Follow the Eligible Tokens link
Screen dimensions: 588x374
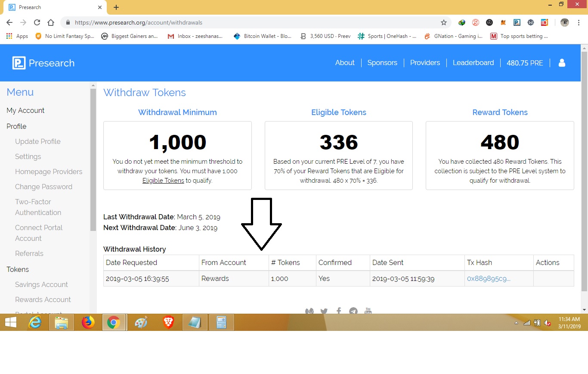pyautogui.click(x=163, y=181)
